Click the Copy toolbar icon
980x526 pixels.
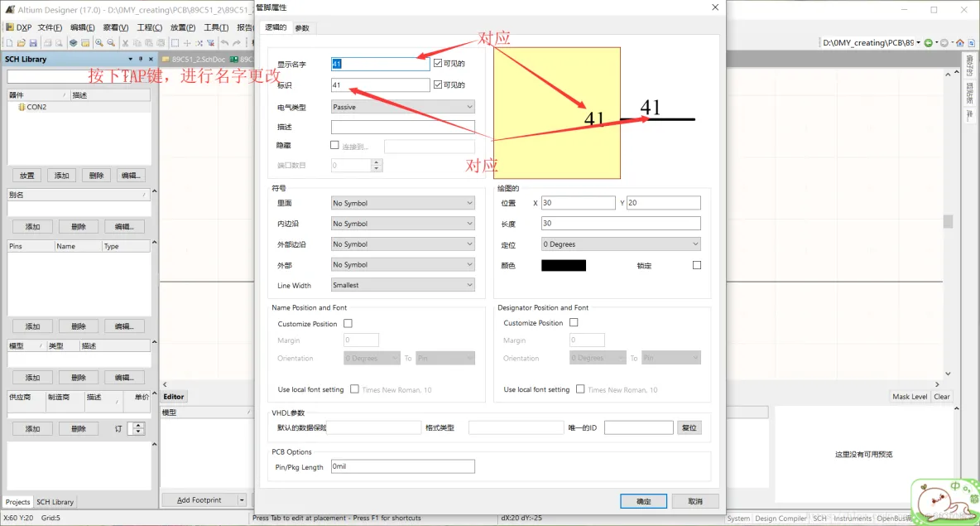[x=137, y=43]
